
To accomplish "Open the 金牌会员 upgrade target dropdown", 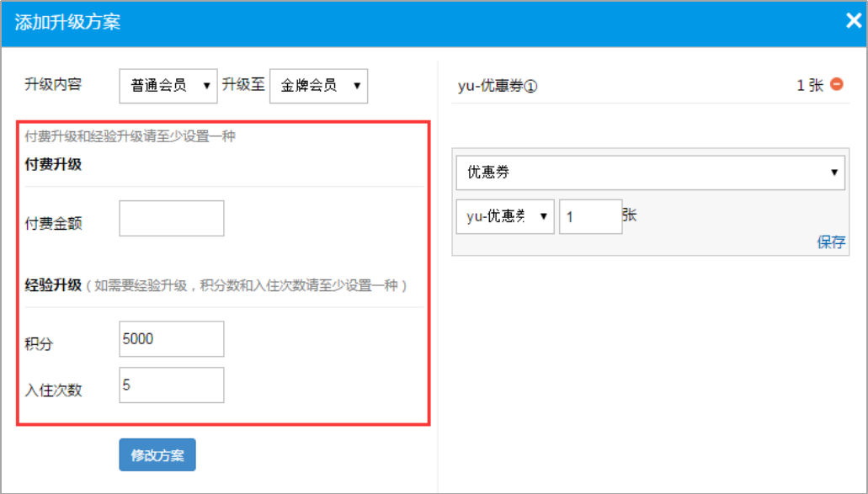I will pos(318,86).
